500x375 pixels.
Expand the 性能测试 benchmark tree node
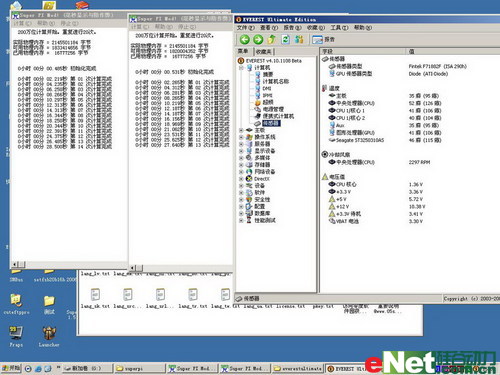pos(241,220)
